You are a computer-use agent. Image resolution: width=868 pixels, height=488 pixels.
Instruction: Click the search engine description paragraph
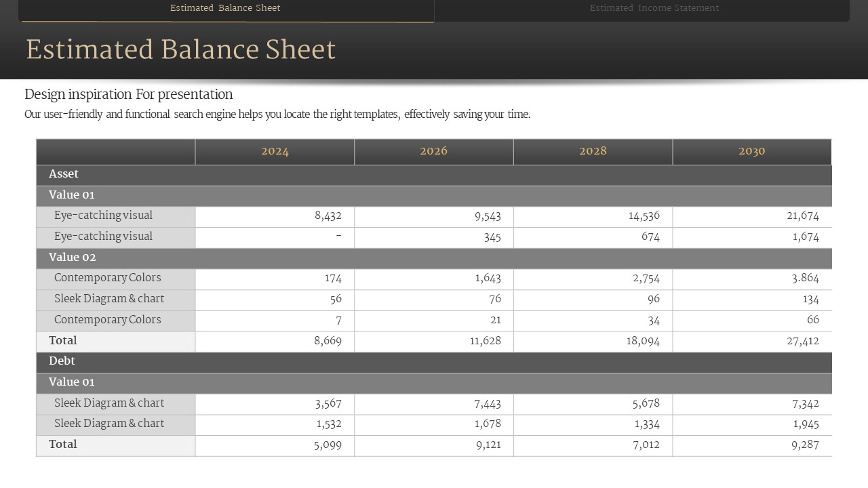[277, 115]
